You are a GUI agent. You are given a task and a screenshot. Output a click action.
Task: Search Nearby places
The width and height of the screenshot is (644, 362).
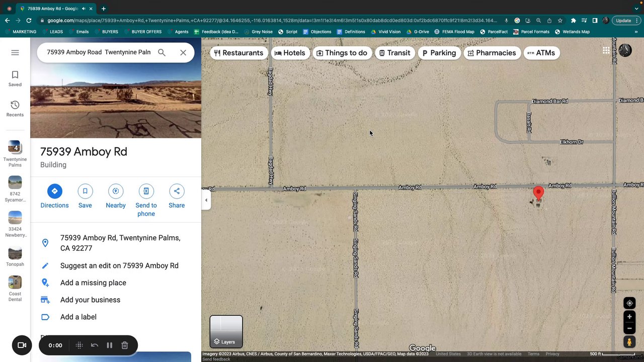116,197
